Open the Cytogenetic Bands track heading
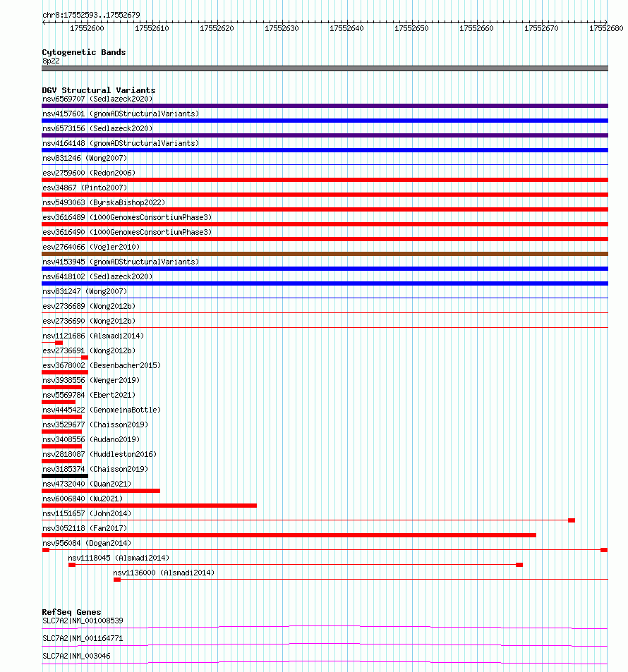Image resolution: width=628 pixels, height=672 pixels. point(84,52)
